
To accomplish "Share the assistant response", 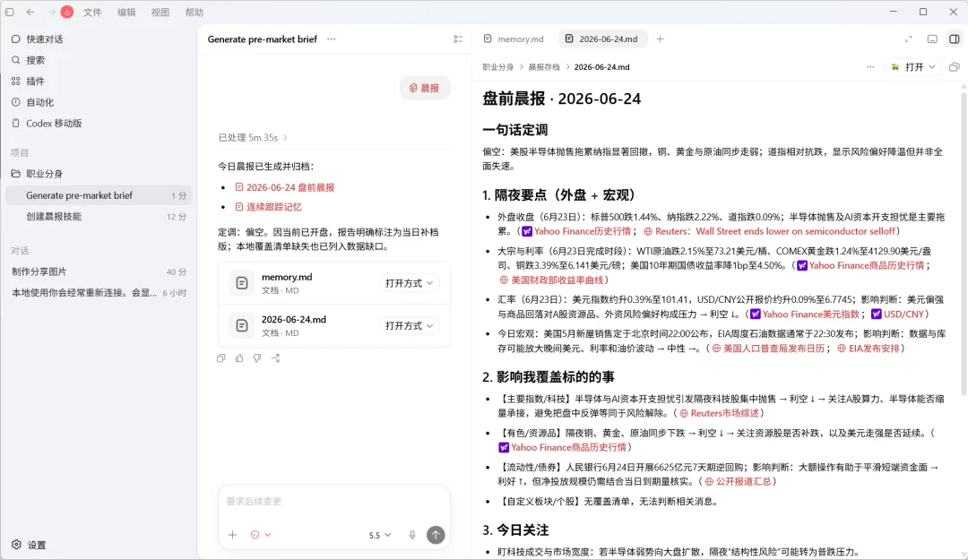I will (275, 358).
